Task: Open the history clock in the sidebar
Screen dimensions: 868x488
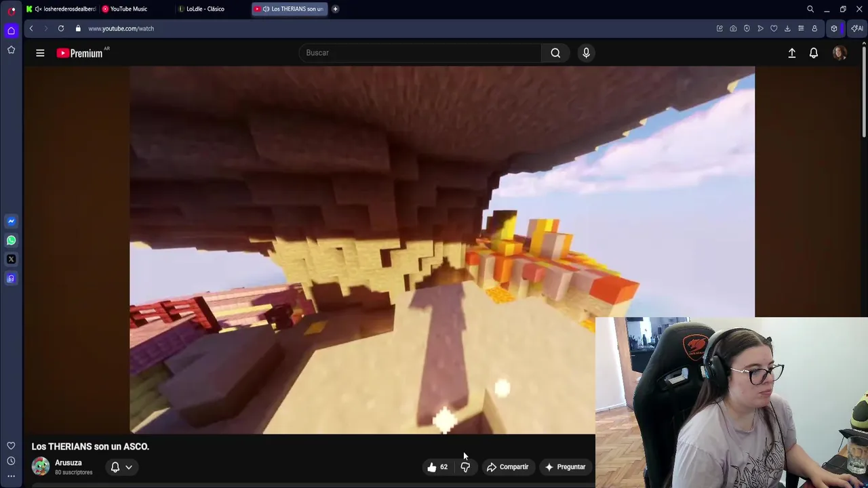Action: click(11, 461)
